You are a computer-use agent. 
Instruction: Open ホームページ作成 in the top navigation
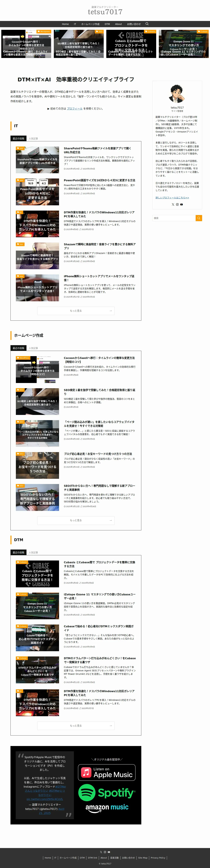pos(90,24)
